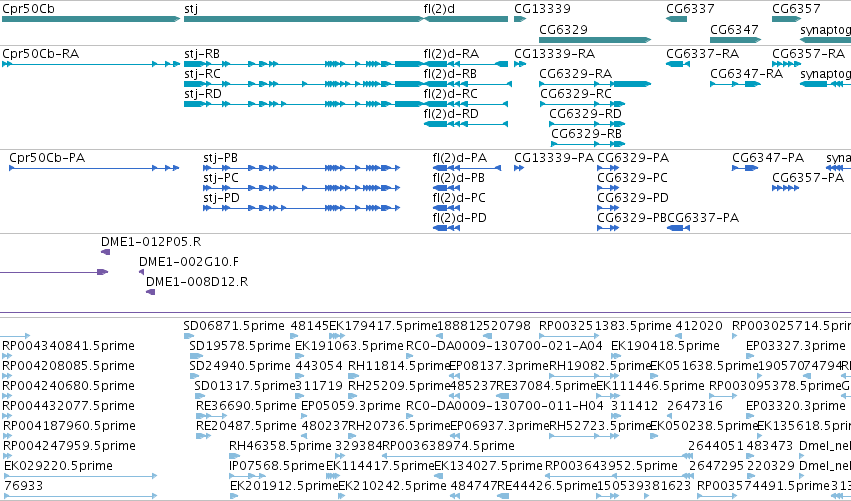851x501 pixels.
Task: Click the CG6357-PA protein label
Action: [x=808, y=178]
